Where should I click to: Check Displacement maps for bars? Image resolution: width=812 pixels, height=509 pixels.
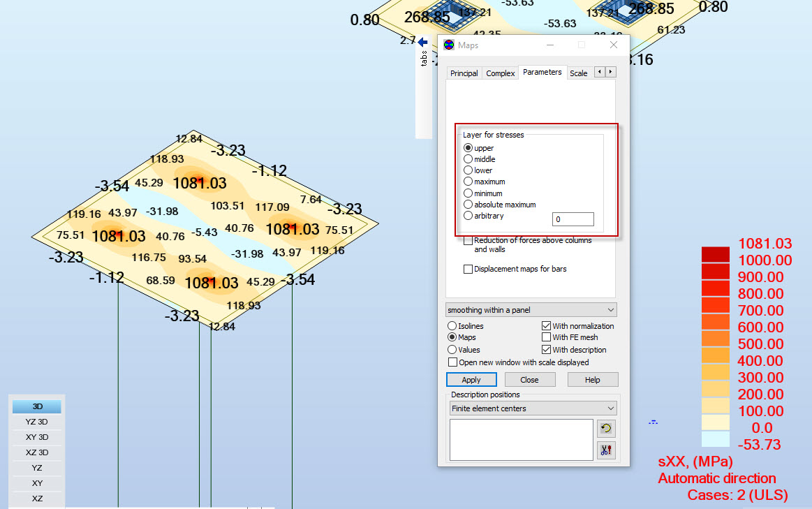(x=468, y=269)
